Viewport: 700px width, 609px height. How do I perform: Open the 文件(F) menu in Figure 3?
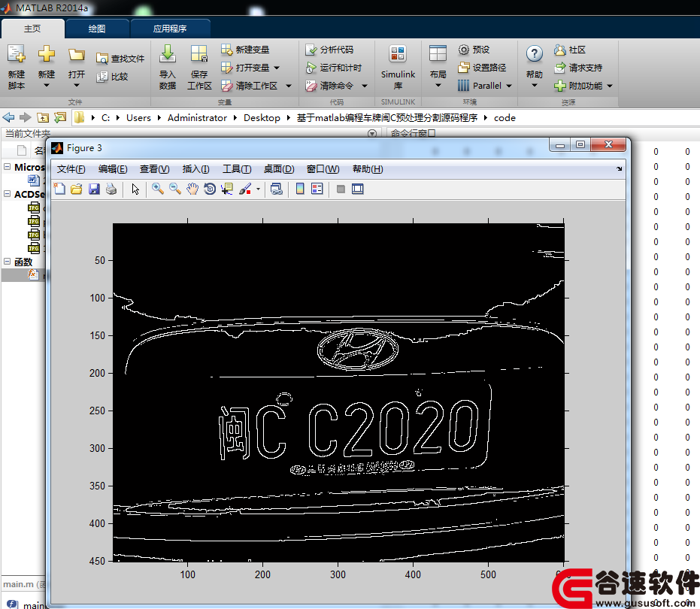71,169
